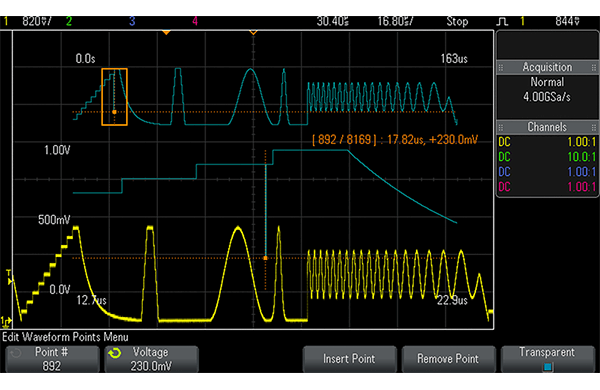Image resolution: width=600 pixels, height=390 pixels.
Task: Select channel 1 indicator at top left
Action: point(5,21)
